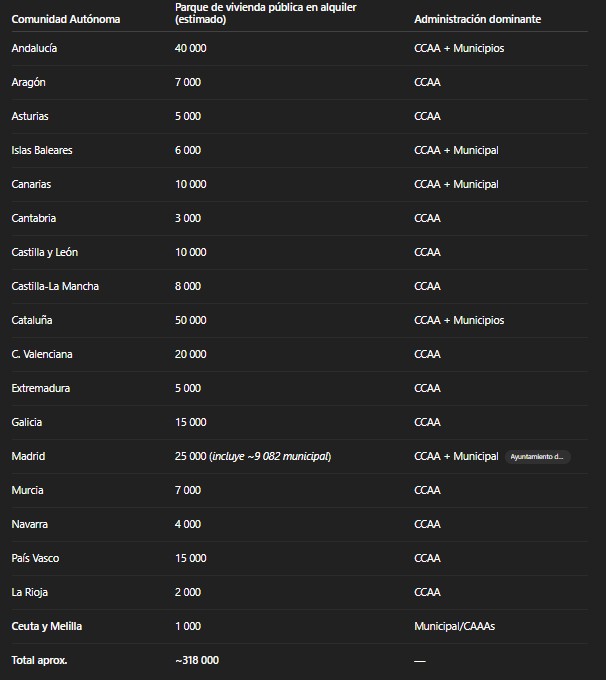
Task: Click the 50 000 value for Cataluña
Action: [x=190, y=320]
